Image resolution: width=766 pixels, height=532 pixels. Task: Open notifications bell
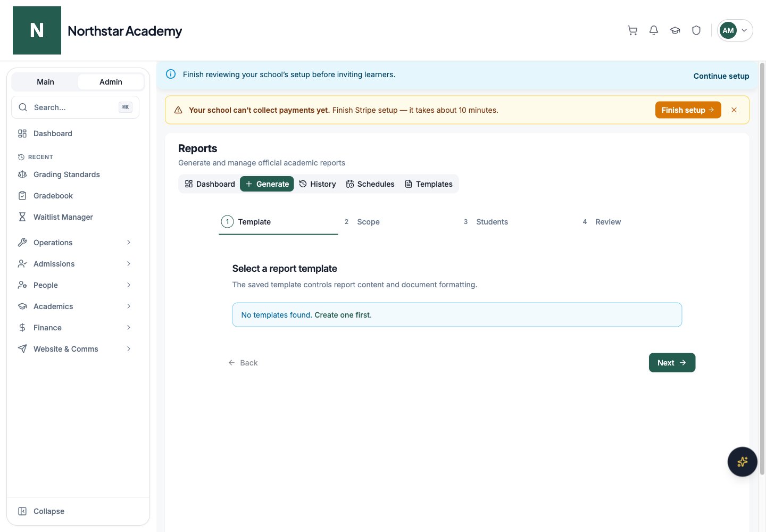click(654, 30)
